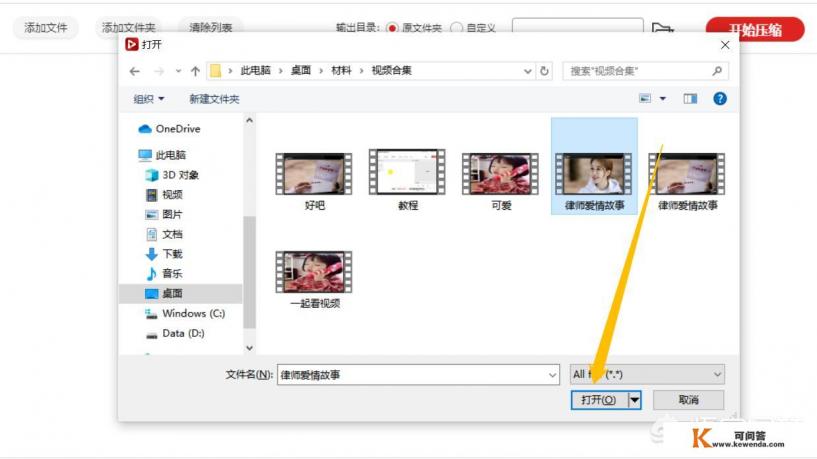Click the 取消 button
The height and width of the screenshot is (459, 817).
click(x=688, y=400)
